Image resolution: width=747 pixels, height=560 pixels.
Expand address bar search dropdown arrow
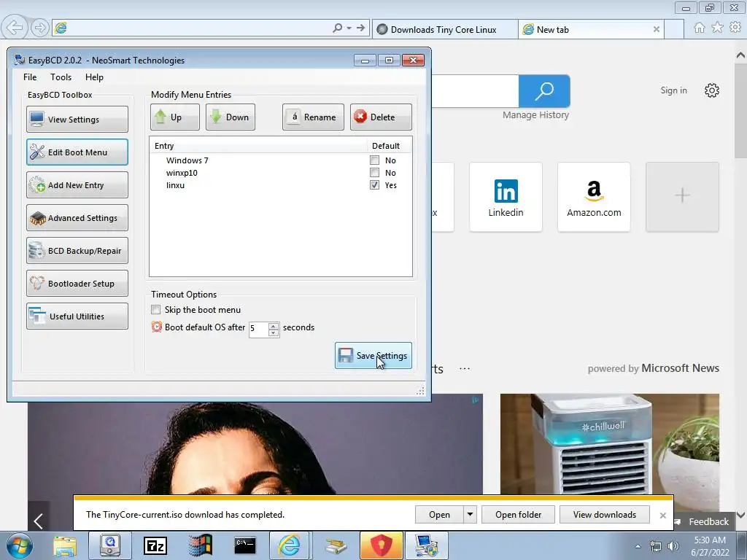[349, 28]
